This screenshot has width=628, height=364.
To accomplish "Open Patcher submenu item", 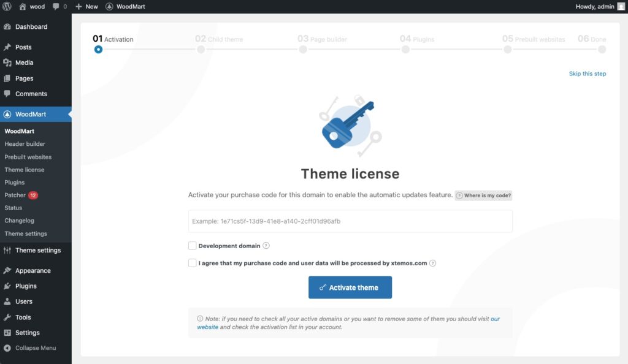I will 15,195.
